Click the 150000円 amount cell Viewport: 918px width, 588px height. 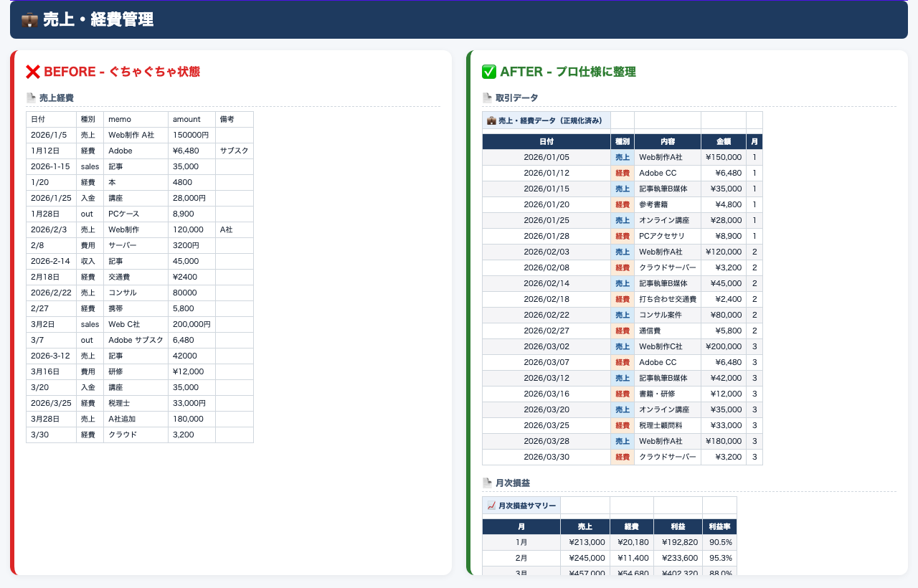192,135
